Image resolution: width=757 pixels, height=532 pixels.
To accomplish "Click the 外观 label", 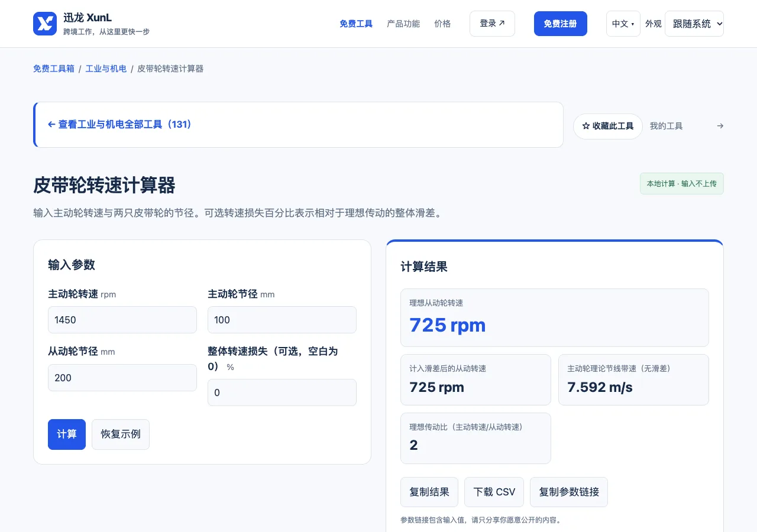I will point(654,24).
